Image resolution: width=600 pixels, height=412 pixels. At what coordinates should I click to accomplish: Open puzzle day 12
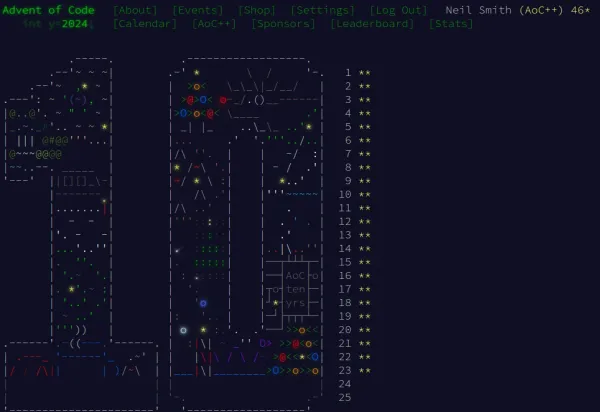345,221
